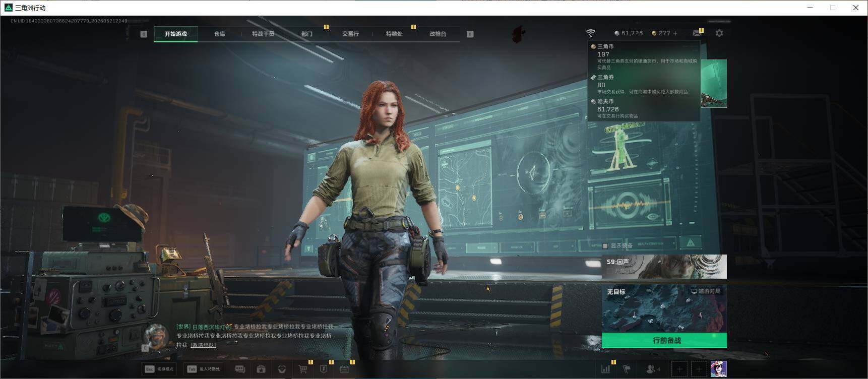This screenshot has height=379, width=868.
Task: Click the 行前备战 button
Action: point(664,340)
